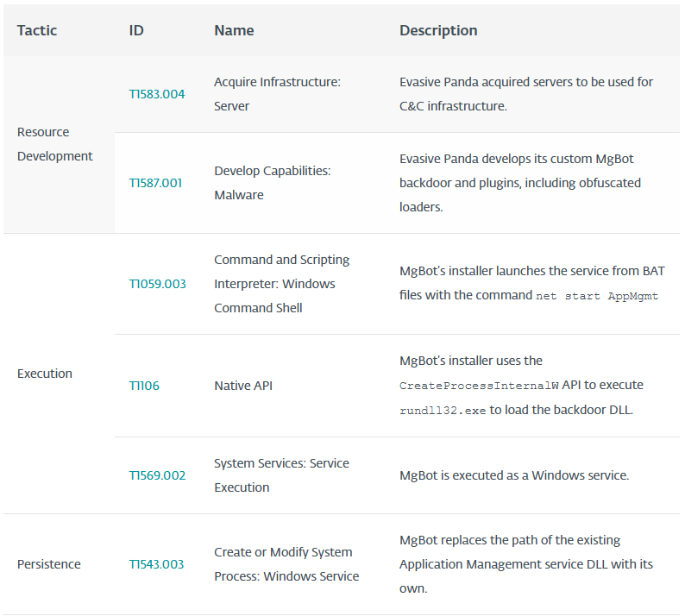Select the Develop Capabilities: Malware name cell
The height and width of the screenshot is (616, 685).
coord(272,183)
